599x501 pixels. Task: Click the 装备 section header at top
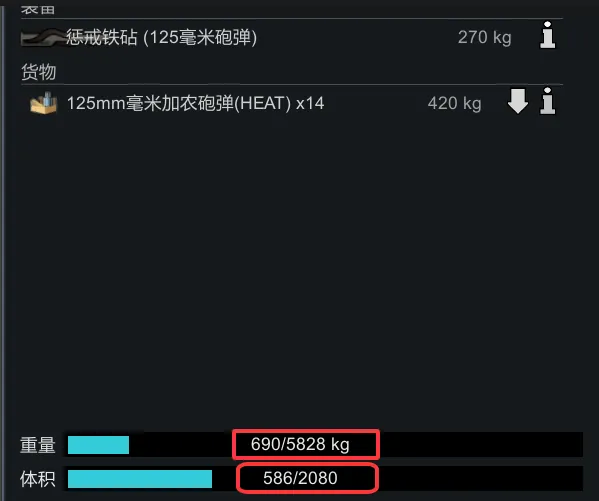click(x=38, y=9)
